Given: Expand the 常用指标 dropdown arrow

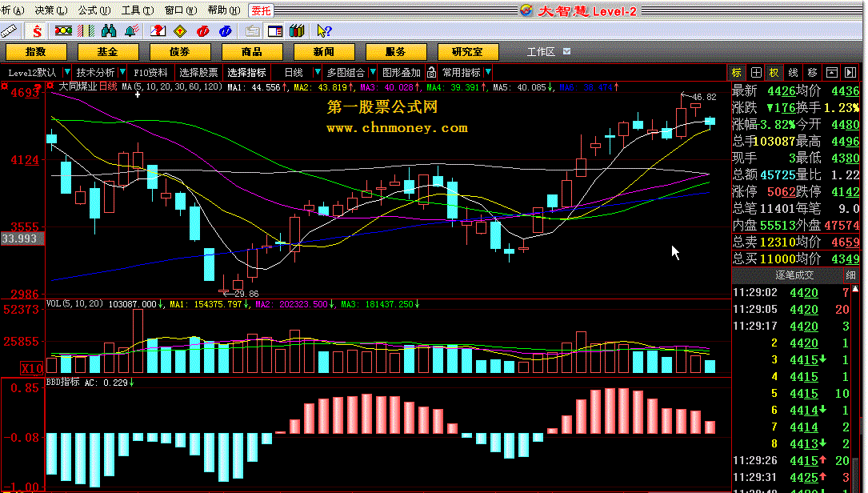Looking at the screenshot, I should point(488,73).
